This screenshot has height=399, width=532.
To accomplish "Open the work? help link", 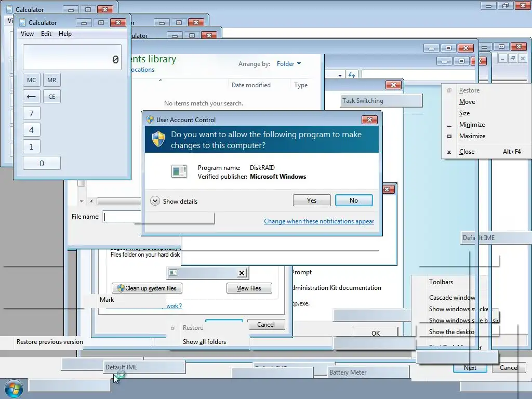I will coord(174,305).
